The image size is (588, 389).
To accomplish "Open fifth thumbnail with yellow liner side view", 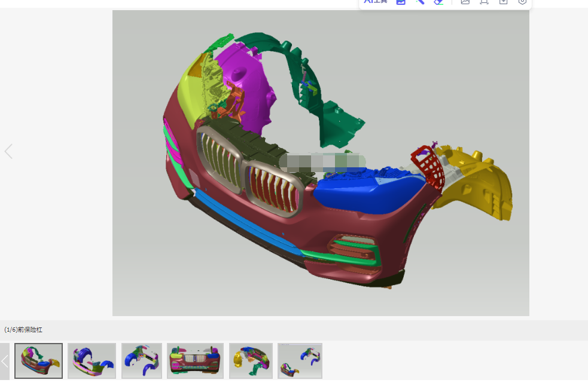I will pyautogui.click(x=251, y=361).
